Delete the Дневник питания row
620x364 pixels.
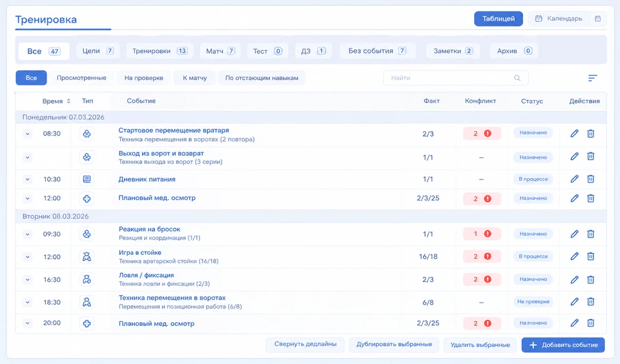(591, 179)
